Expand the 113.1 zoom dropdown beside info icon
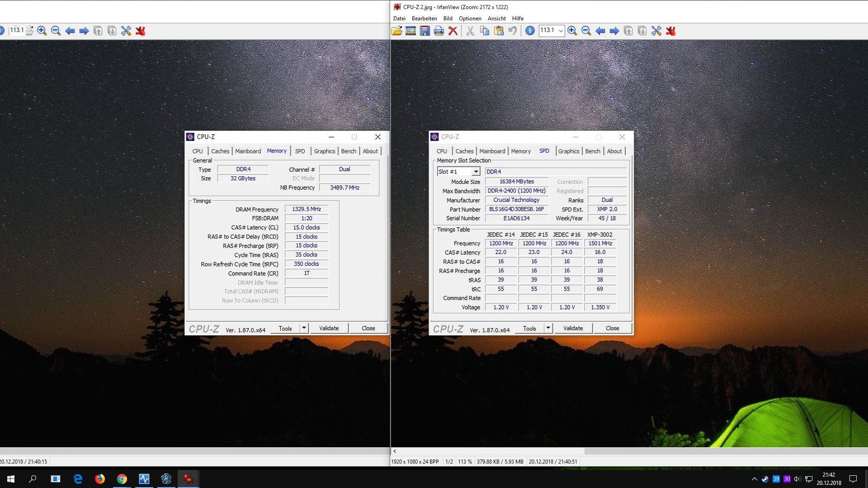868x488 pixels. pyautogui.click(x=561, y=31)
